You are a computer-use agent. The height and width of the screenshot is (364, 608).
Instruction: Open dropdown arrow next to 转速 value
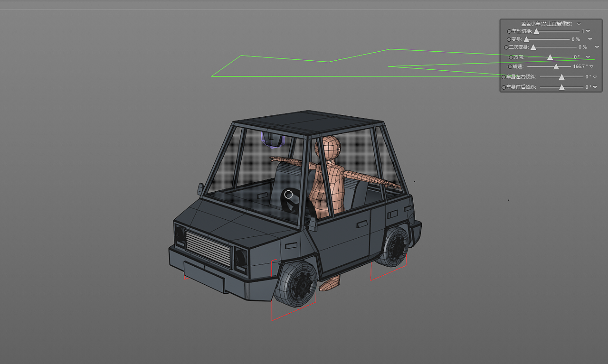tap(592, 67)
